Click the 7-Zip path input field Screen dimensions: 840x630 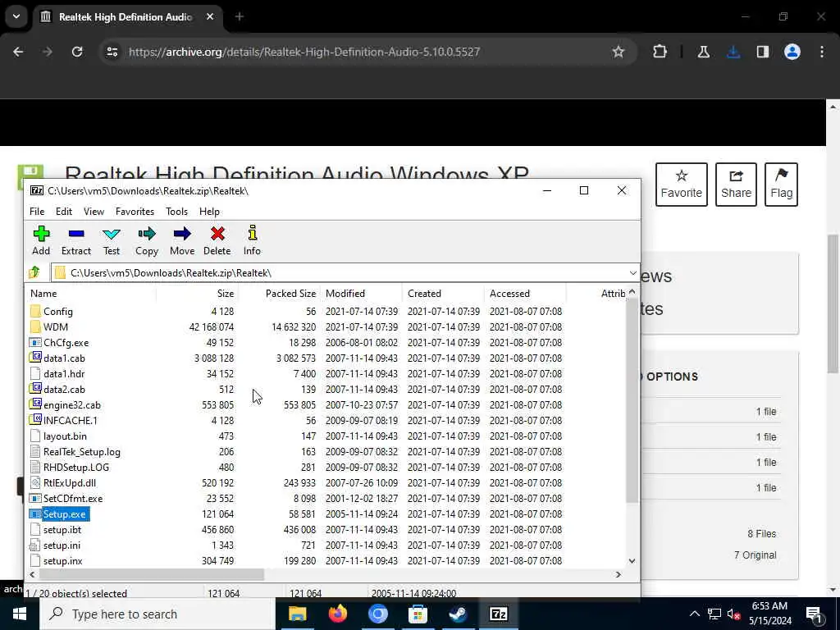(x=345, y=272)
